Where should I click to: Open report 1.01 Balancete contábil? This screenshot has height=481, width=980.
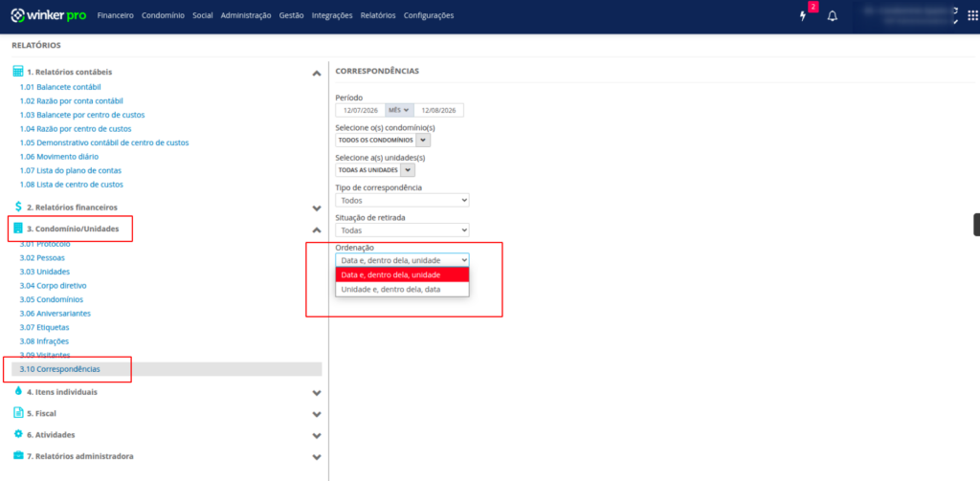[x=60, y=87]
